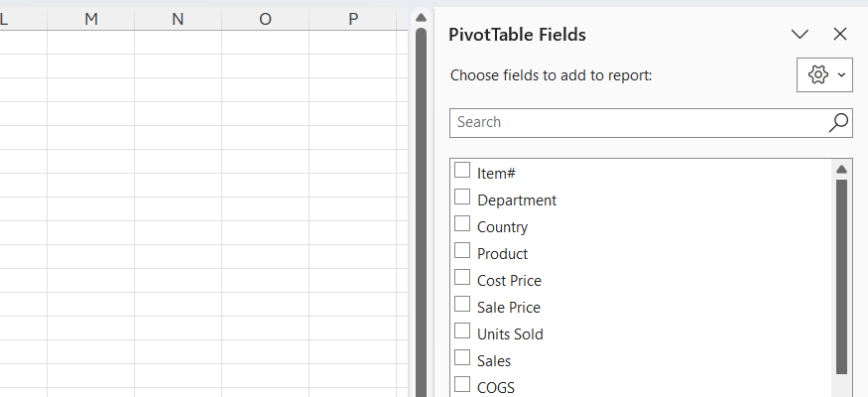Select column O header
This screenshot has width=868, height=397.
pos(265,20)
